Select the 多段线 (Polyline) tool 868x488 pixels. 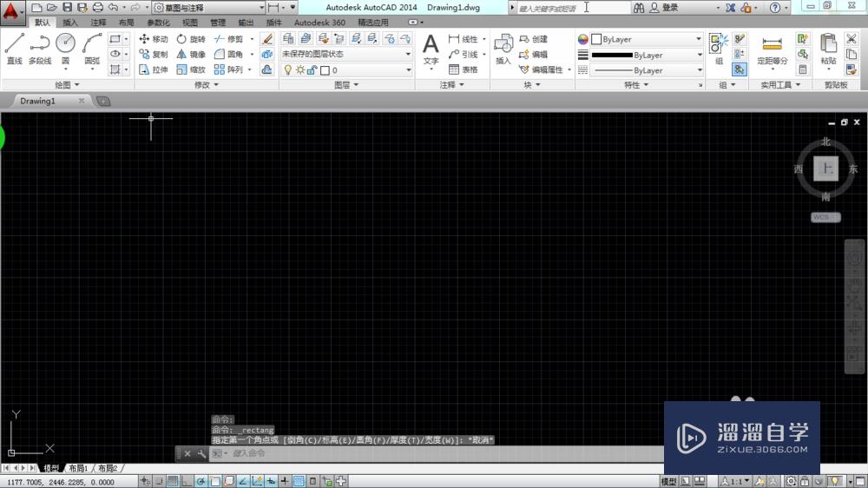[40, 48]
